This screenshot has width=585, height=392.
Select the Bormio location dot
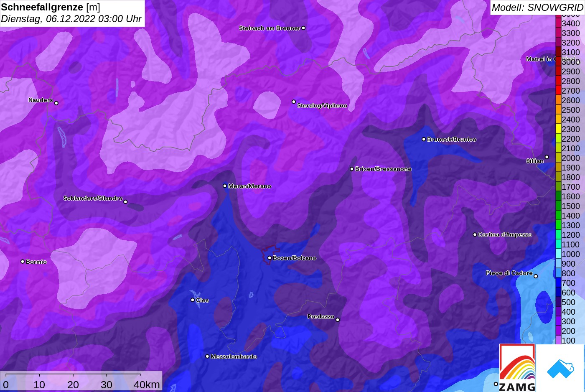23,262
